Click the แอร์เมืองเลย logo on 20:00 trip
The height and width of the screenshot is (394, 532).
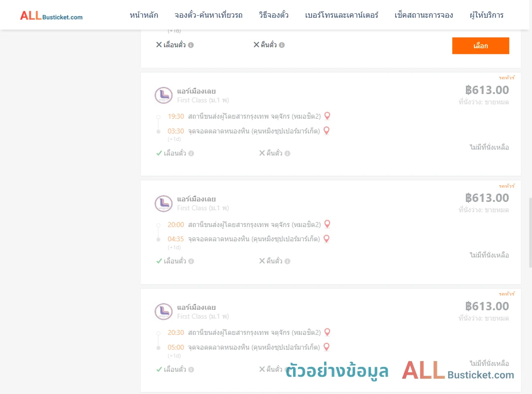164,203
